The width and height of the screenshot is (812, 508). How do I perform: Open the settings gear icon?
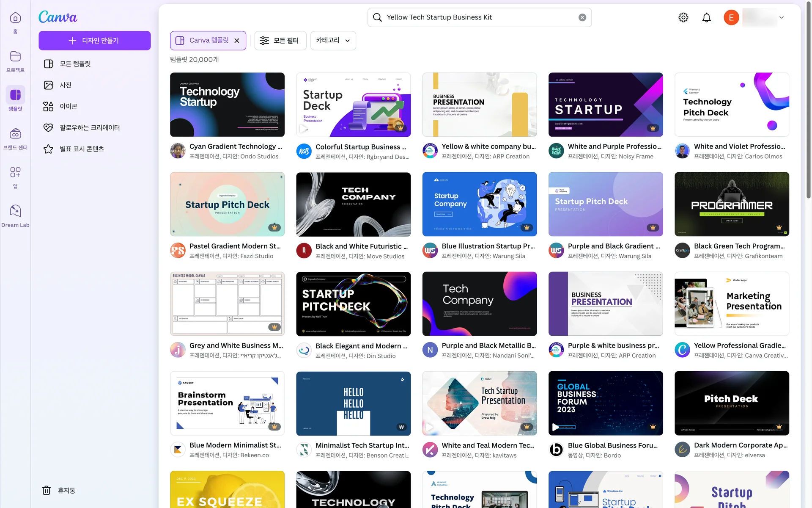click(683, 17)
